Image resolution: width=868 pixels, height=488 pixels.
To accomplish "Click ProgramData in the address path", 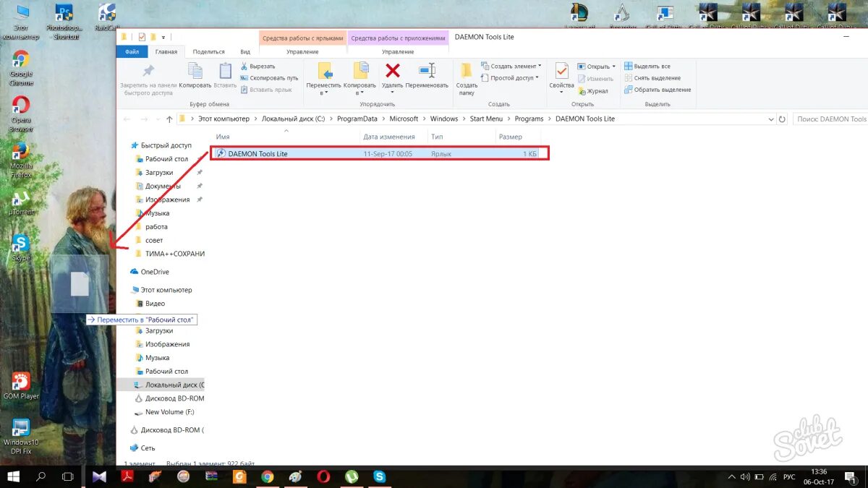I will 357,119.
